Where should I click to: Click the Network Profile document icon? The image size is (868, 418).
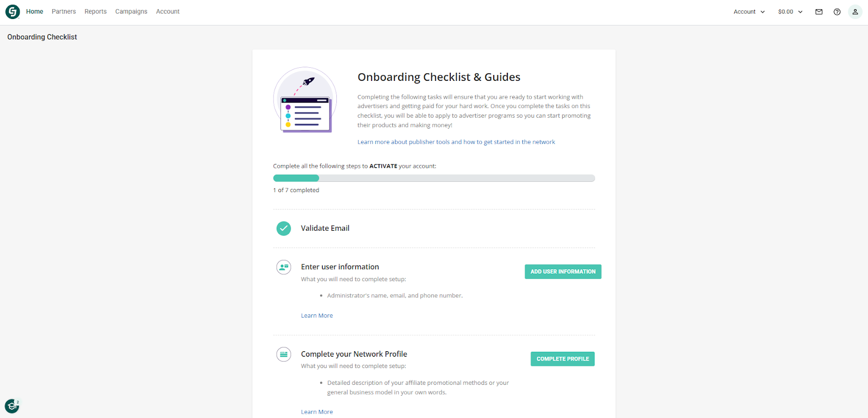[283, 354]
